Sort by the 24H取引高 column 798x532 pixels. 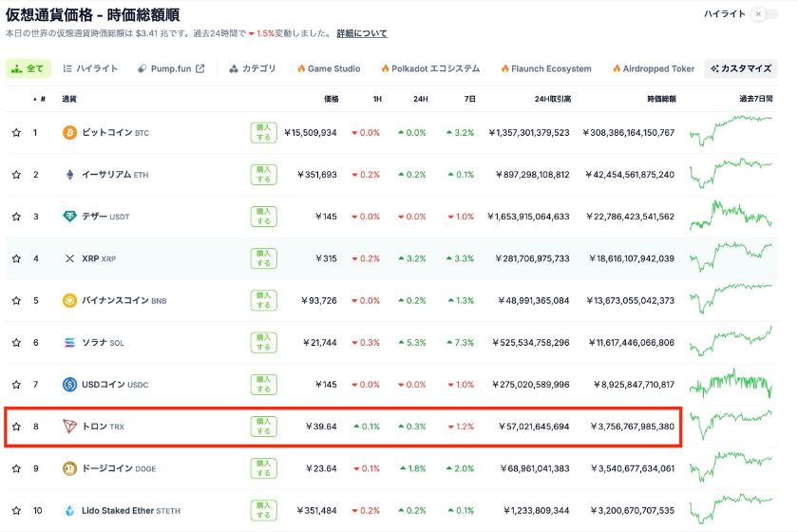(x=553, y=99)
